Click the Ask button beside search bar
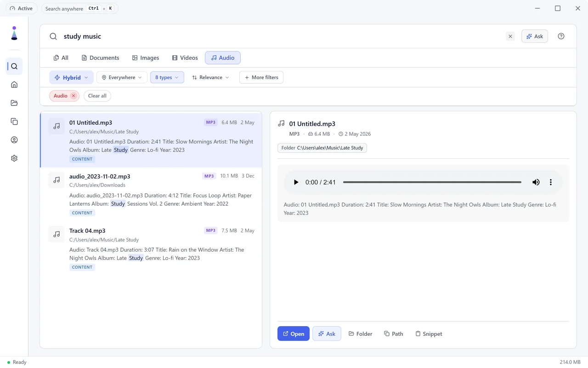588x368 pixels. pyautogui.click(x=535, y=36)
